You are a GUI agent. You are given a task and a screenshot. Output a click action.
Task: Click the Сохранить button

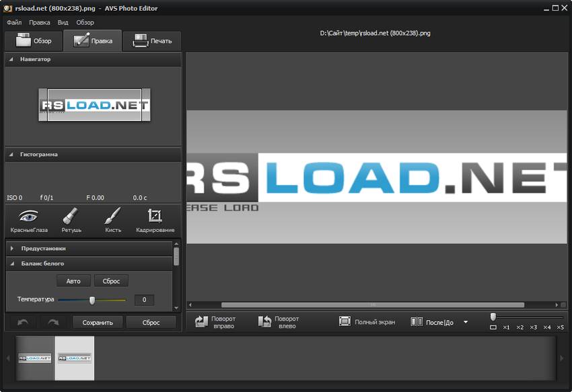[x=98, y=322]
